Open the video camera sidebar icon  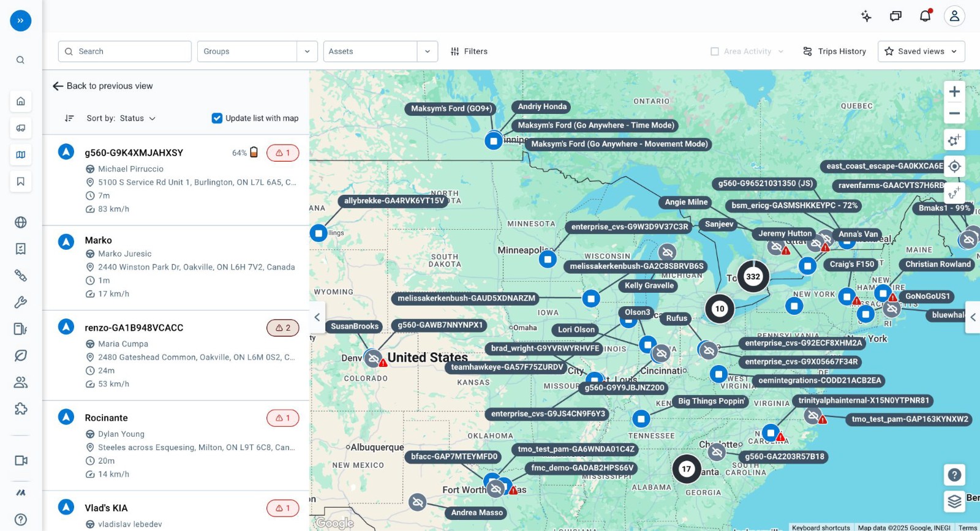[21, 461]
